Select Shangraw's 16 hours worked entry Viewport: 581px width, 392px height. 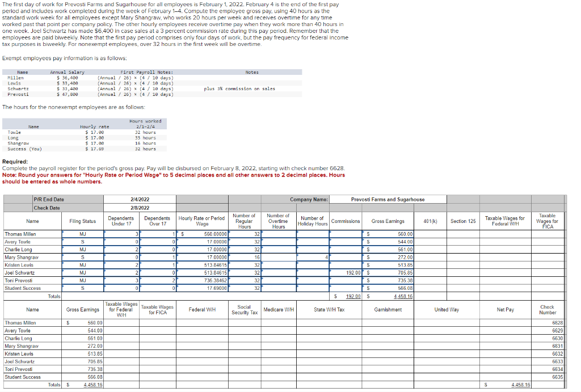[145, 144]
